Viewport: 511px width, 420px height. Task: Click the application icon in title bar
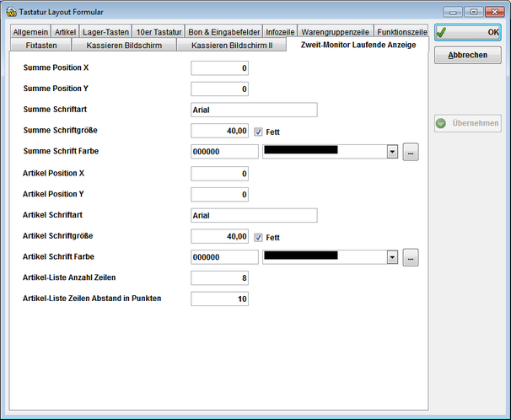(x=11, y=12)
